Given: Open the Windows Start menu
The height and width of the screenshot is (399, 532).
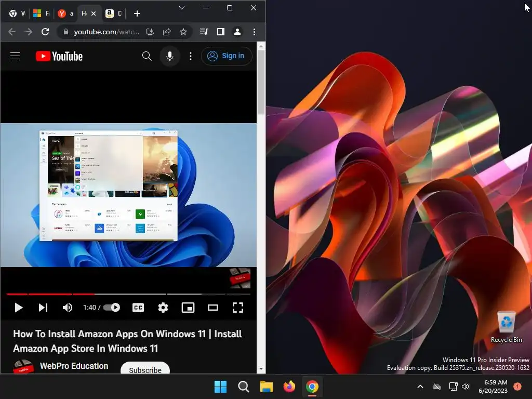Looking at the screenshot, I should pos(220,387).
